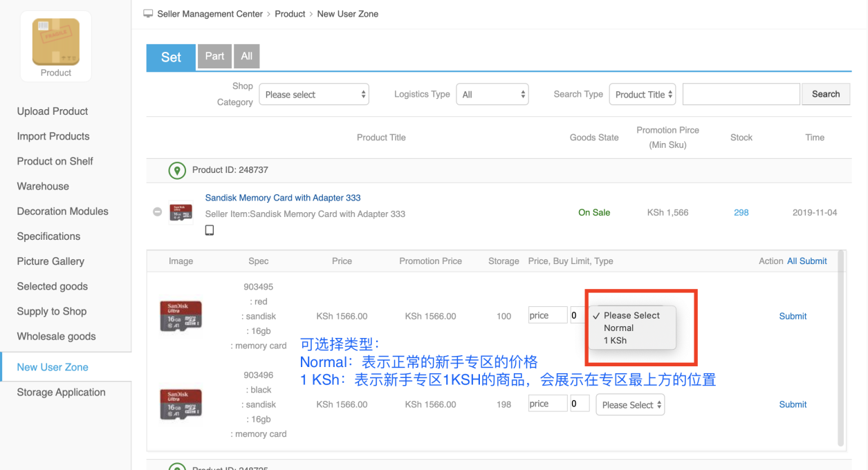The width and height of the screenshot is (868, 470).
Task: Open Storage Application
Action: click(62, 392)
